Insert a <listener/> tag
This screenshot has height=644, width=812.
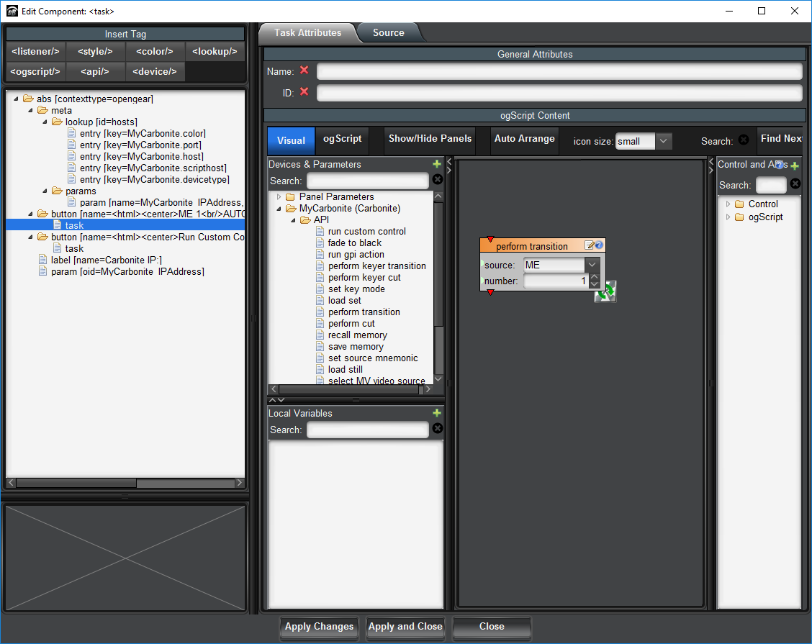35,51
